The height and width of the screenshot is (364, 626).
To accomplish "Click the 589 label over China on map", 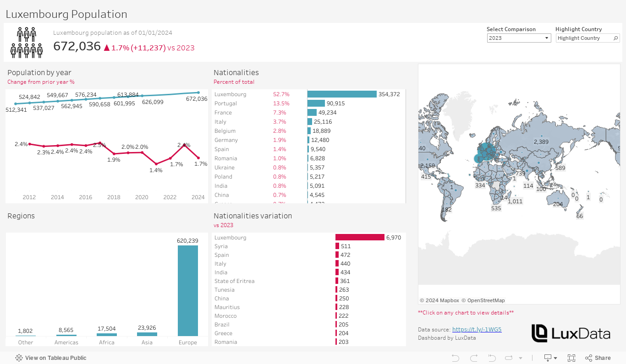I will pos(560,168).
